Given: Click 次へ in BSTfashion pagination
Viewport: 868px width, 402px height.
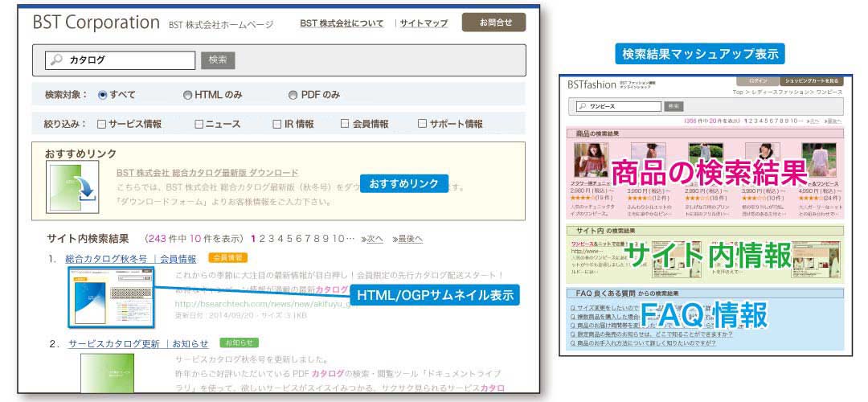Looking at the screenshot, I should [813, 120].
